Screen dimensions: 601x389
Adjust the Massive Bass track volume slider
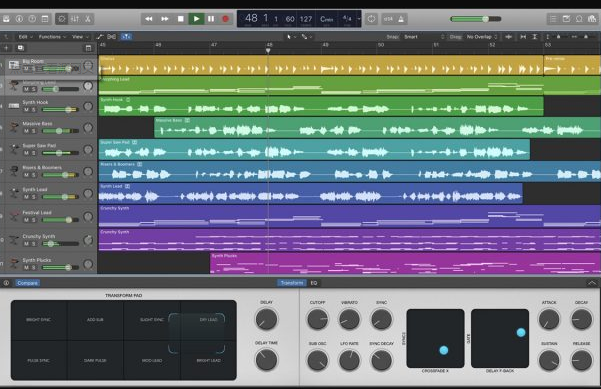(61, 131)
